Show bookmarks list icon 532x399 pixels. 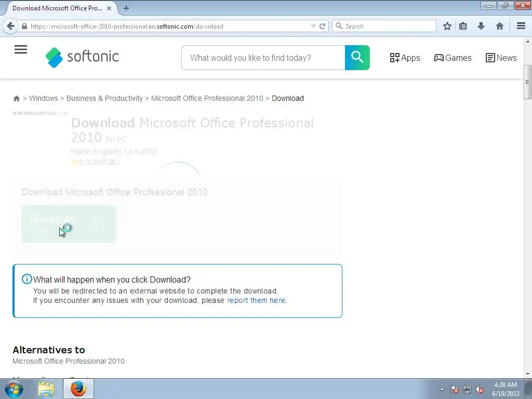(463, 26)
